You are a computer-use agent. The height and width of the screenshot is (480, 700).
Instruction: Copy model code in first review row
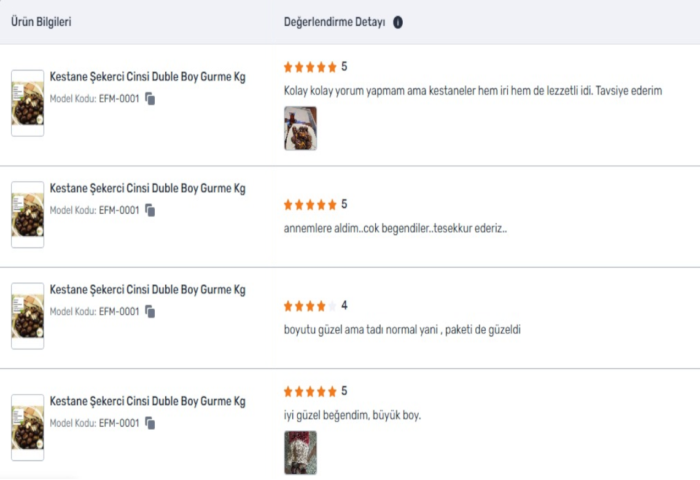click(150, 99)
